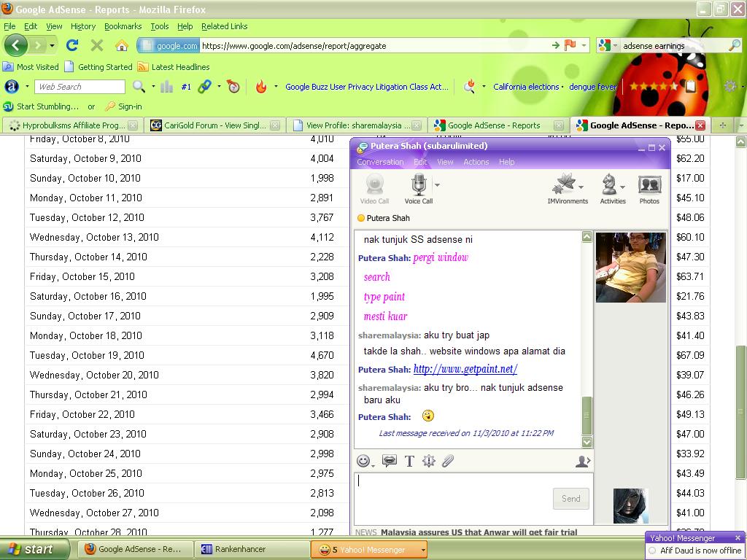Click the Video Call webcam icon
This screenshot has height=560, width=747.
coord(374,189)
